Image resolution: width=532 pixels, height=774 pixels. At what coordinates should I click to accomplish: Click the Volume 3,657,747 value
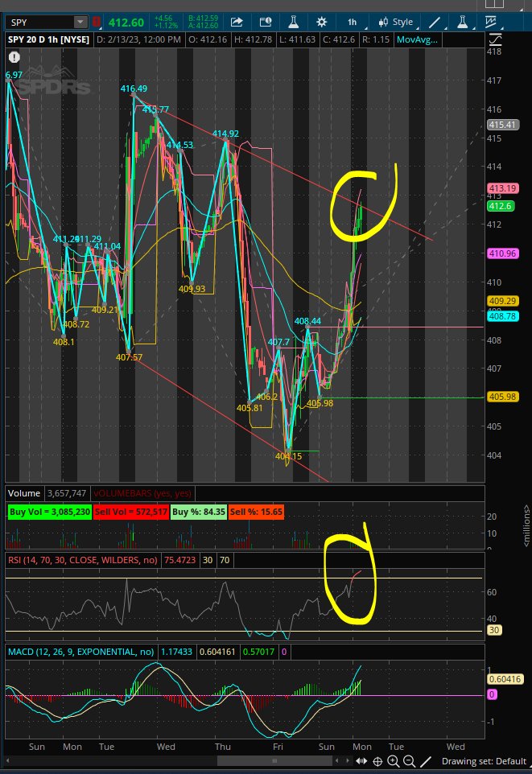tap(67, 493)
